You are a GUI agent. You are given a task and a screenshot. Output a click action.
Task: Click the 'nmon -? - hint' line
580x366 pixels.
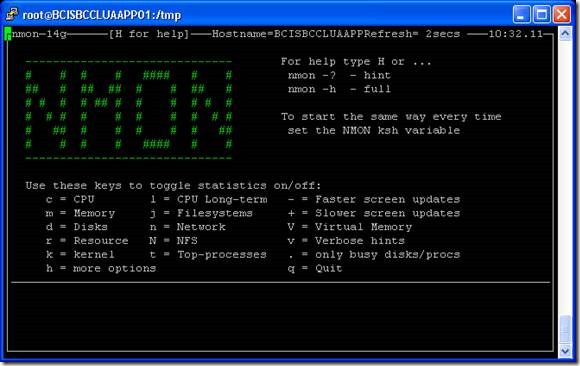[339, 75]
